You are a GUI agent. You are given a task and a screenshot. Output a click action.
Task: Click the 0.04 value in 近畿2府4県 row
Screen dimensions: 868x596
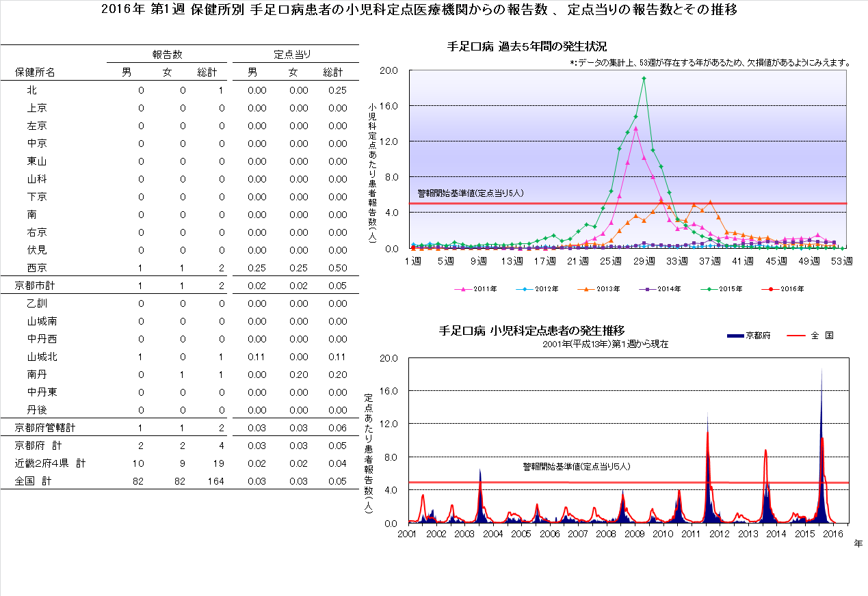coord(337,463)
